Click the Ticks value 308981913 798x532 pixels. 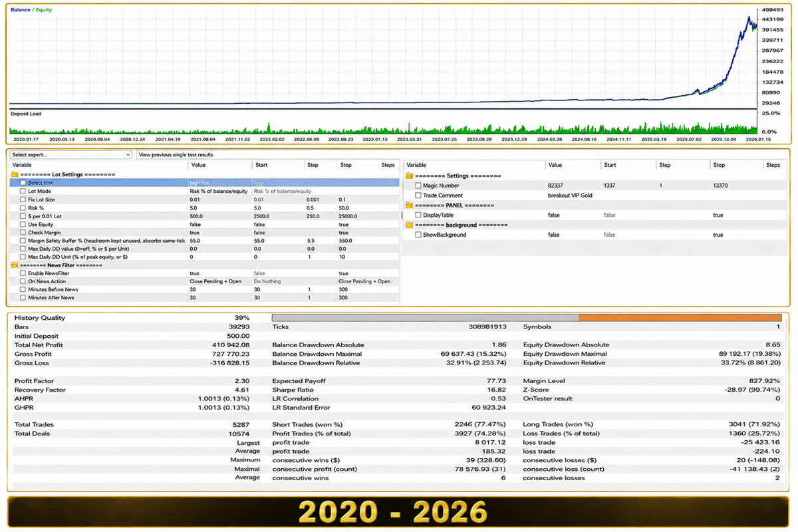tap(487, 327)
